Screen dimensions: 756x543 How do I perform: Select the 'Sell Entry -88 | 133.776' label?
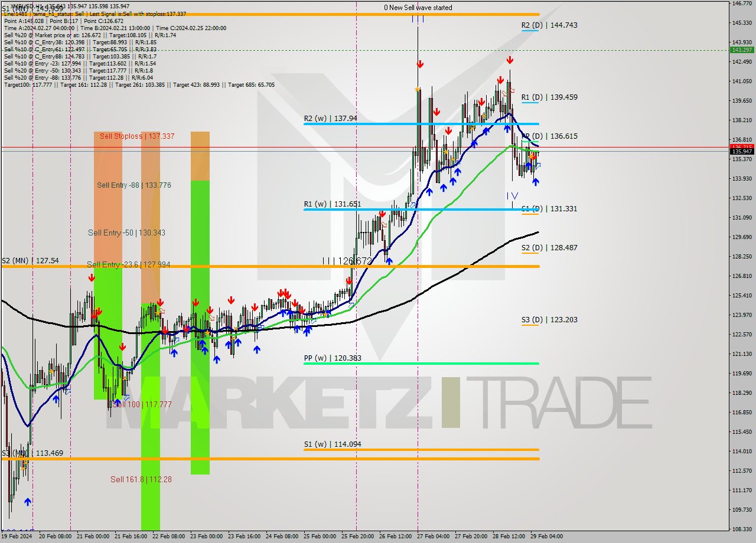tap(134, 185)
